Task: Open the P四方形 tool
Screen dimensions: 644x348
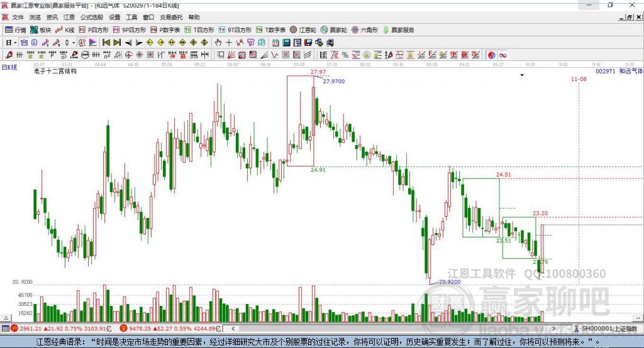Action: click(x=94, y=30)
